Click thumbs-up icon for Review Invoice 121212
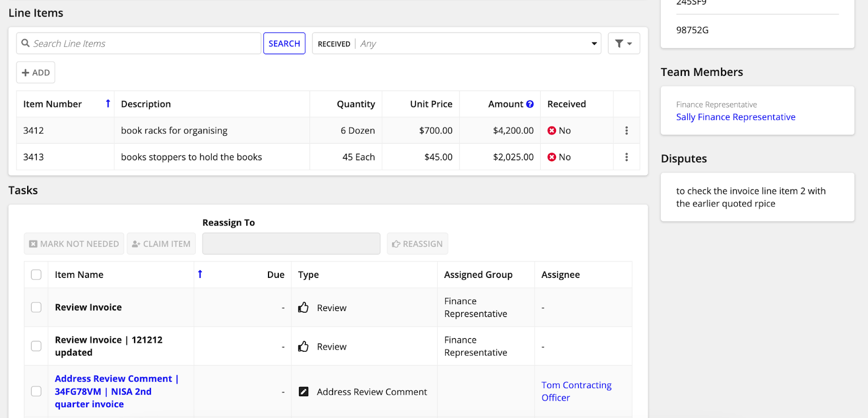868x418 pixels. click(303, 346)
